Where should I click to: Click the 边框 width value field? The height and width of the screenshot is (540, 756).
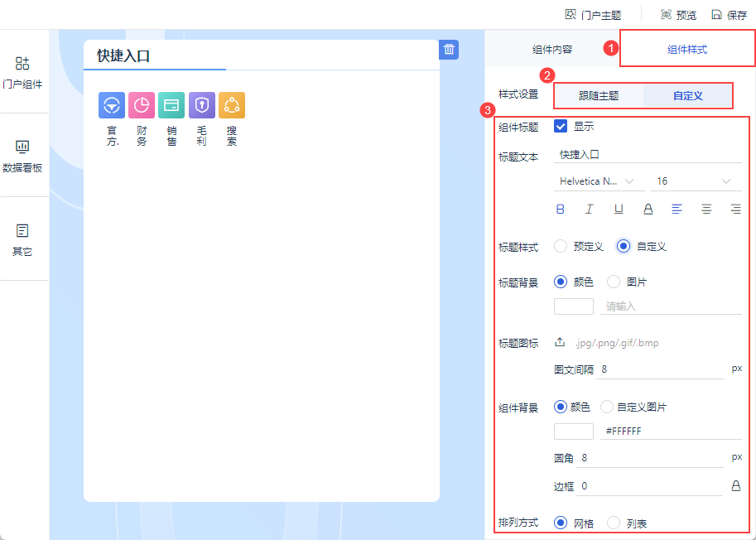[649, 486]
